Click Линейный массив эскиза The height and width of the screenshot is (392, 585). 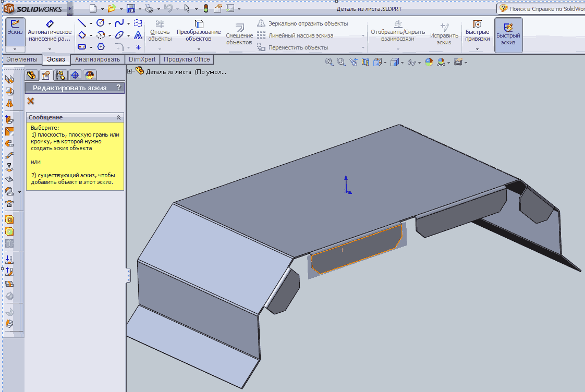(x=295, y=35)
